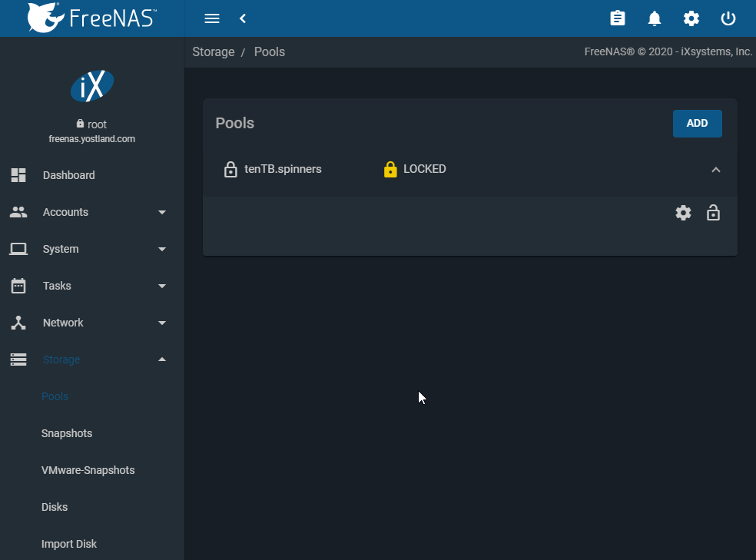This screenshot has height=560, width=756.
Task: Open pool operations gear for tenTB.spinners
Action: tap(683, 213)
